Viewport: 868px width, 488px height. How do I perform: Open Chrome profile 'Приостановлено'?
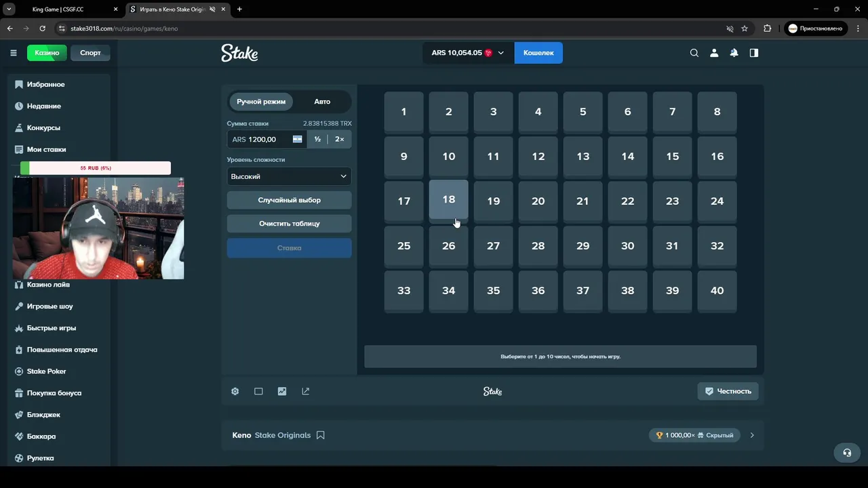(x=815, y=28)
